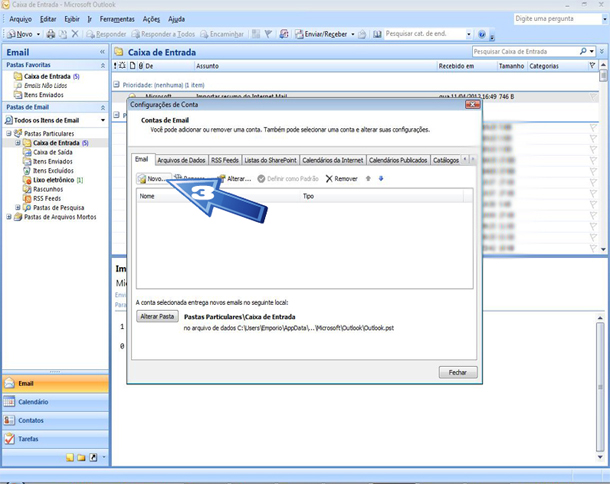The height and width of the screenshot is (484, 610).
Task: Open the Arquivo menu
Action: (21, 19)
